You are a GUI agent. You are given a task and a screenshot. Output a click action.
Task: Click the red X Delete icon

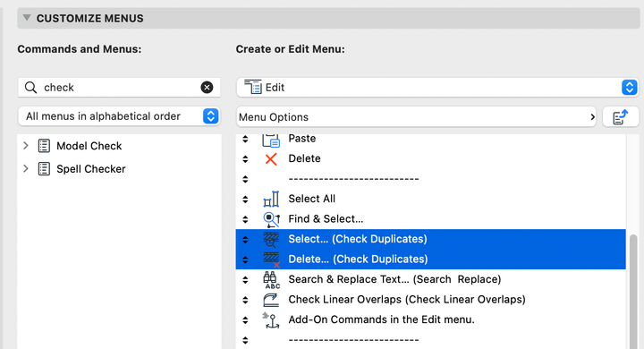click(x=271, y=158)
